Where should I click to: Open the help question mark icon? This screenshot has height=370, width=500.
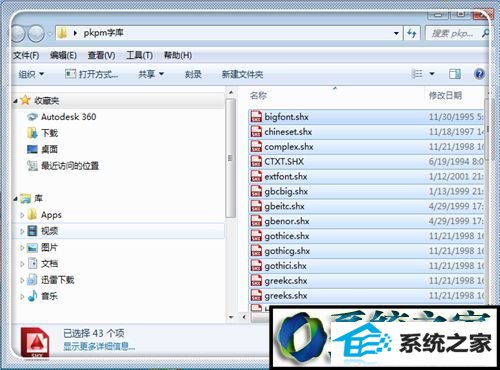[479, 74]
